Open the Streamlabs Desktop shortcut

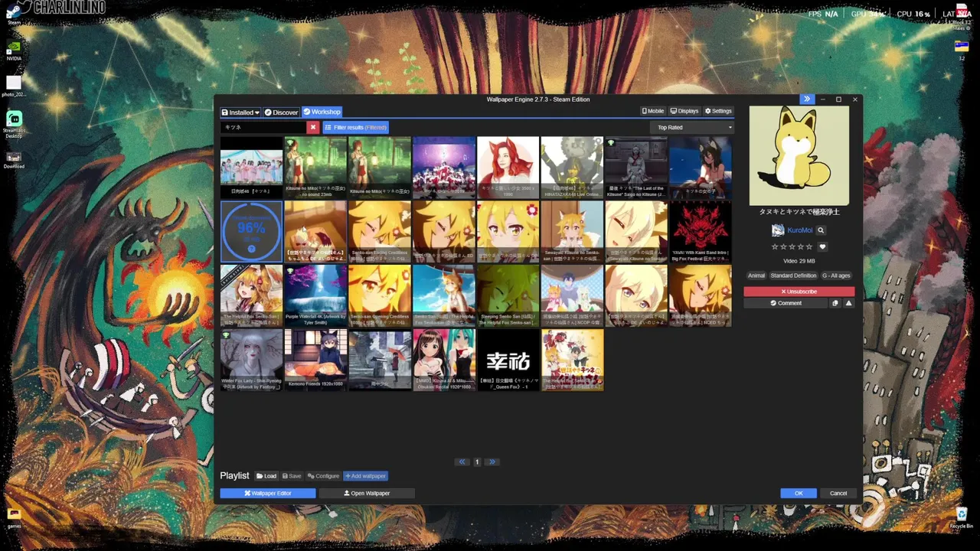click(14, 123)
